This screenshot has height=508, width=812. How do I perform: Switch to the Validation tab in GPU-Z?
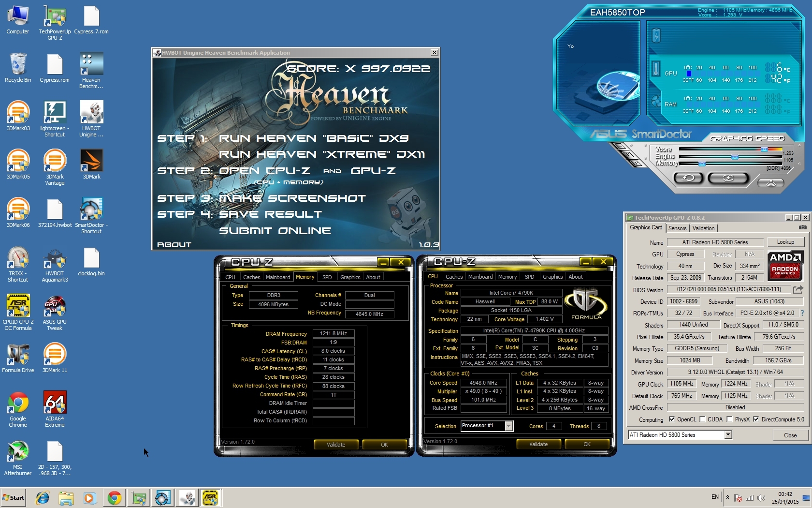703,228
